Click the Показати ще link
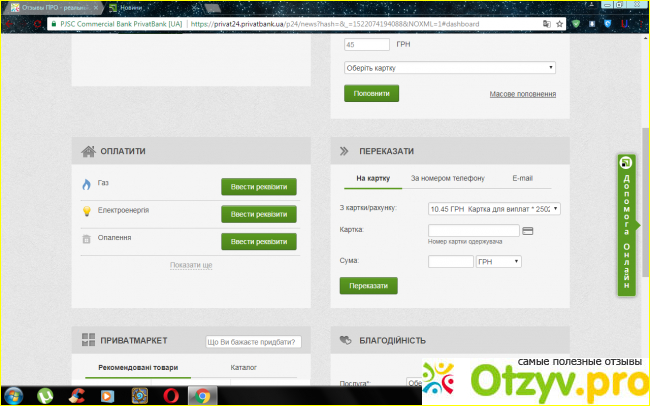Viewport: 650px width, 406px height. point(191,265)
